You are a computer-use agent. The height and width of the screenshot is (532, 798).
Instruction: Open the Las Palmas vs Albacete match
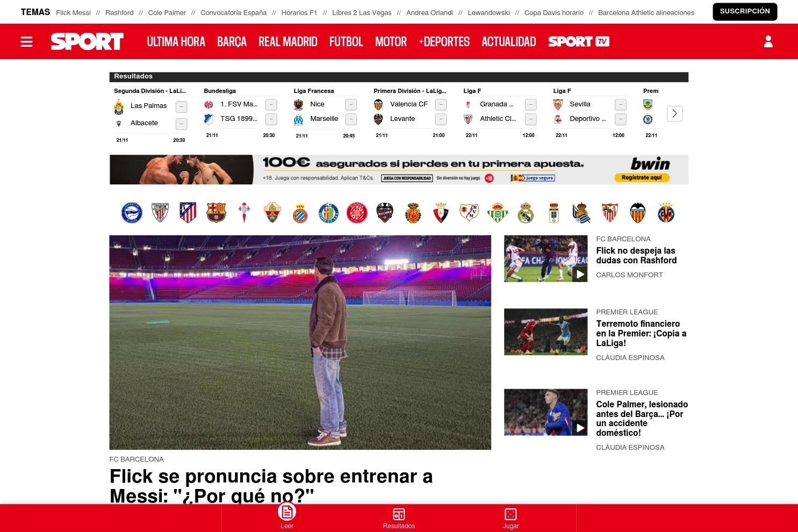click(x=150, y=114)
